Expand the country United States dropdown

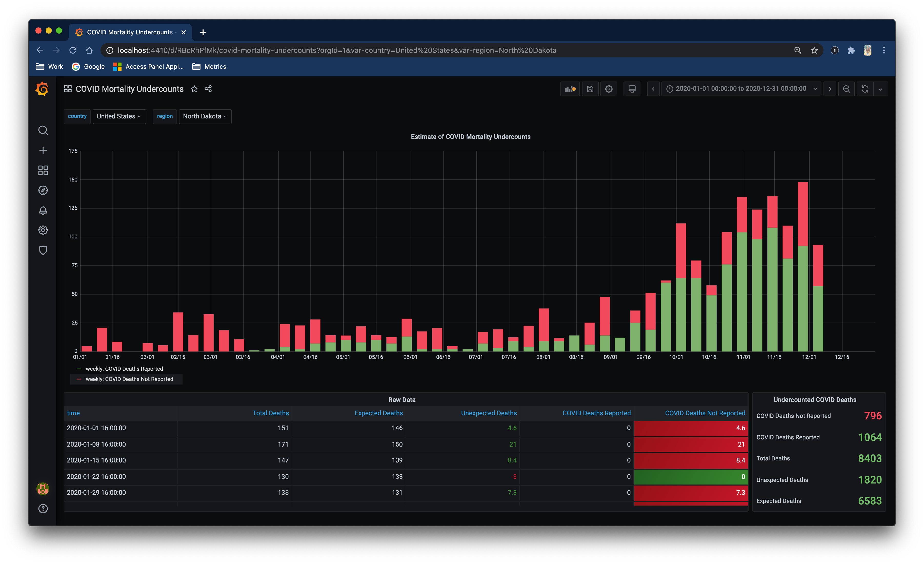point(119,116)
